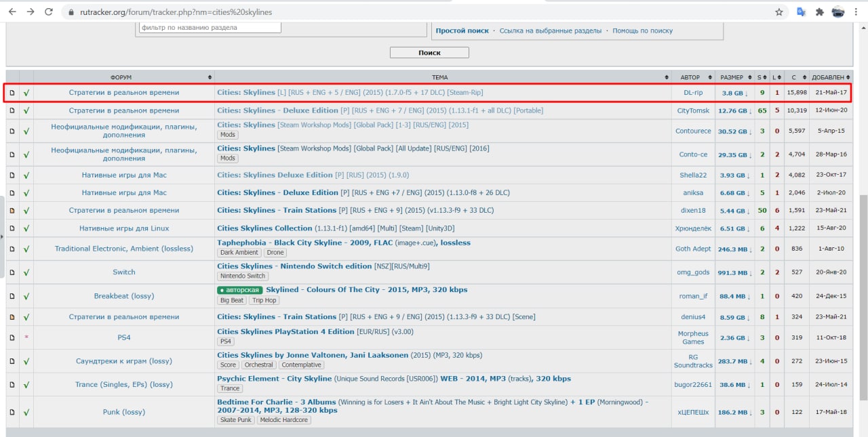Select the Contemplative tag
868x437 pixels.
pos(301,365)
